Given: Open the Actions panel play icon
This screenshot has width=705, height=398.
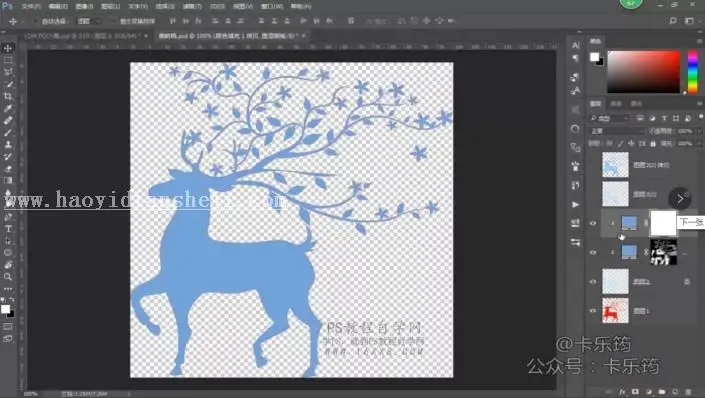Looking at the screenshot, I should pos(576,205).
